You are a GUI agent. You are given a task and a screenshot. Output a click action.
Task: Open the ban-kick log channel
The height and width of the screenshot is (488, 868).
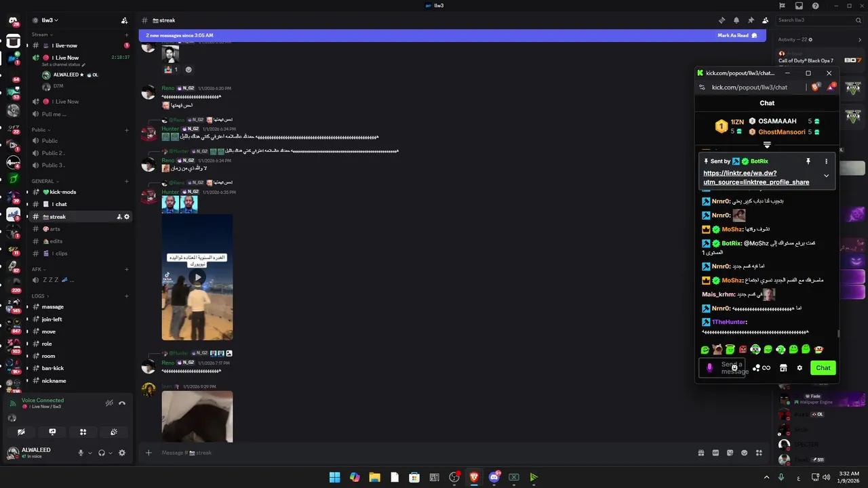point(80,368)
